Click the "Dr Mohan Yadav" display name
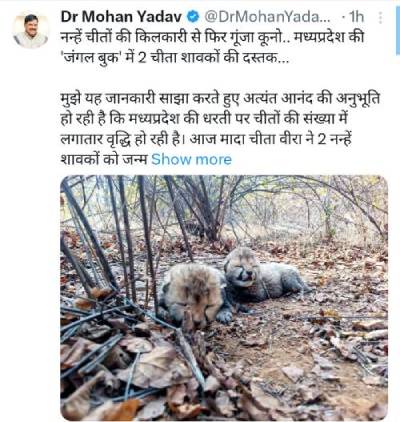Image resolution: width=400 pixels, height=422 pixels. click(x=121, y=17)
